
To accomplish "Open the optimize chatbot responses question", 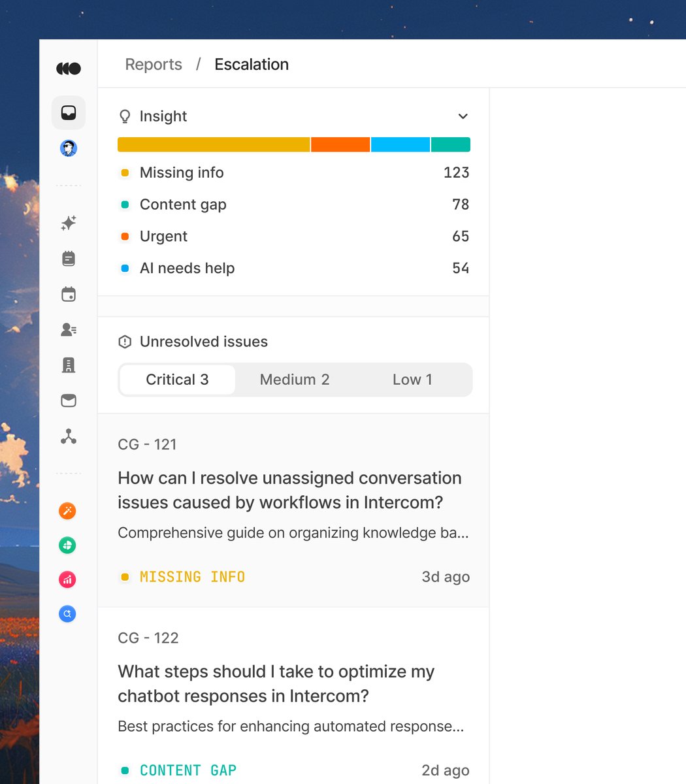I will tap(276, 683).
